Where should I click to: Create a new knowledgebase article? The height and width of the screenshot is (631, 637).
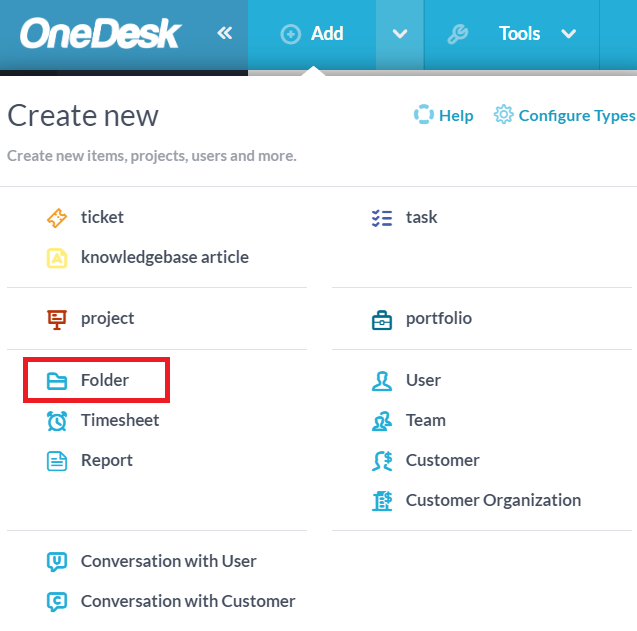[x=165, y=258]
